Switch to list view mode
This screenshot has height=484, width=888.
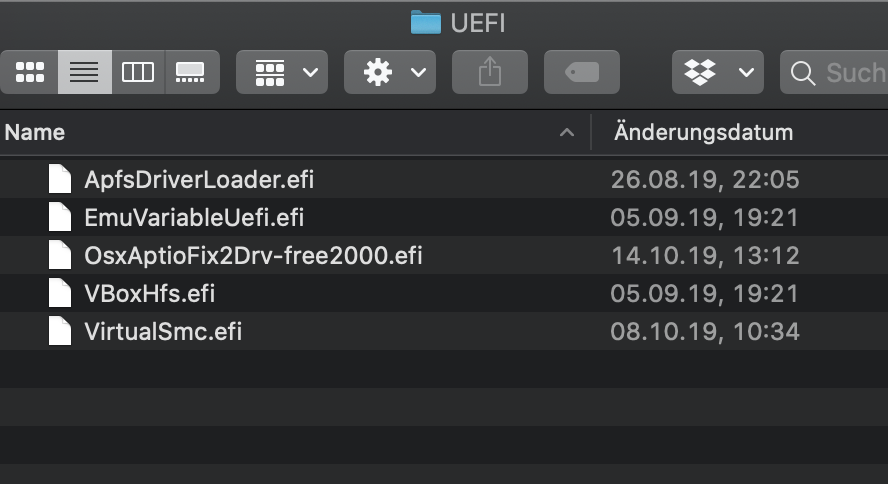tap(84, 73)
